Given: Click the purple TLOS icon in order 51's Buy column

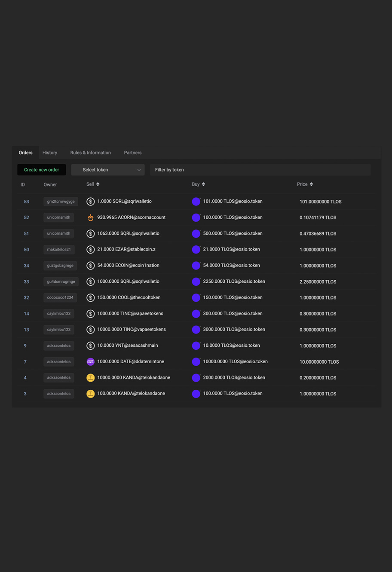Looking at the screenshot, I should click(x=196, y=233).
